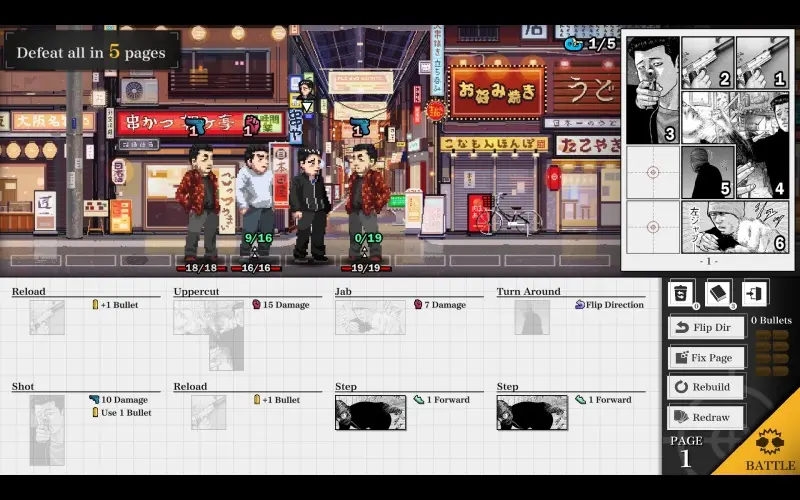Select the first Step card thumbnail
The image size is (800, 500).
[370, 412]
